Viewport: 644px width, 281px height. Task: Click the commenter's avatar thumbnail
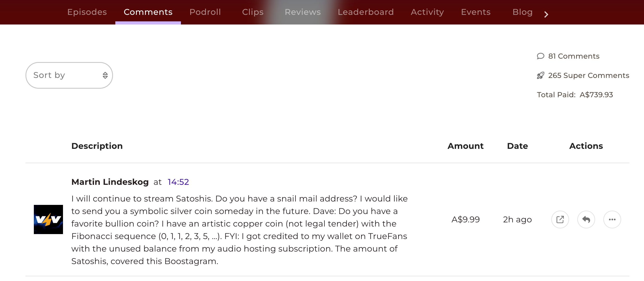[x=48, y=219]
